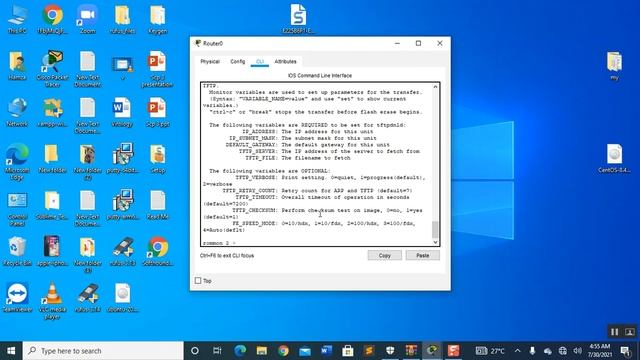Open Windows Security from the taskbar
This screenshot has height=360, width=640.
pos(390,351)
